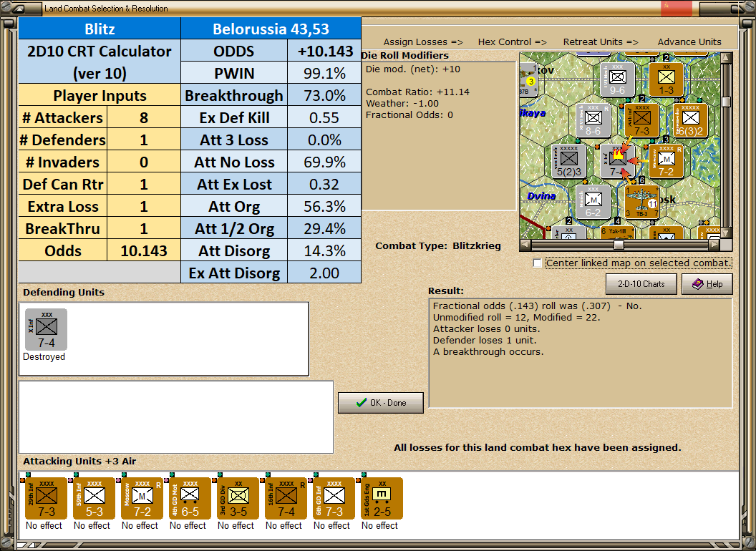Click the 'Weather: -1.00' line
The image size is (756, 551).
coord(402,103)
